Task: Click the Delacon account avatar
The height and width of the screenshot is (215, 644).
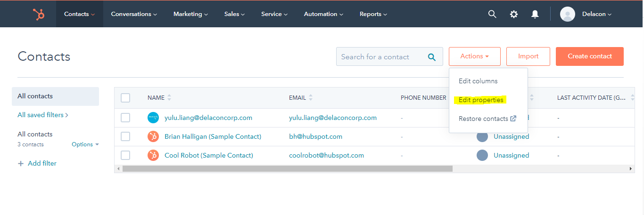Action: click(x=567, y=14)
